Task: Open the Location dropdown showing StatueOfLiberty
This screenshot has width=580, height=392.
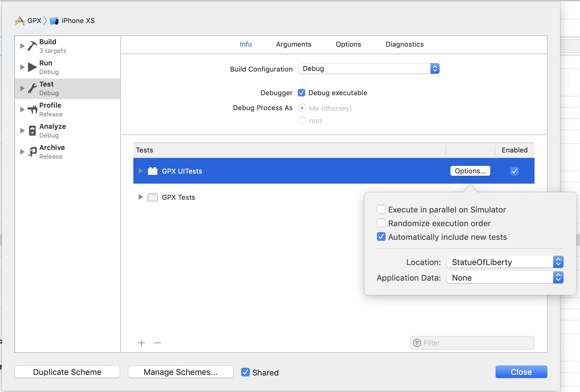Action: (x=505, y=262)
